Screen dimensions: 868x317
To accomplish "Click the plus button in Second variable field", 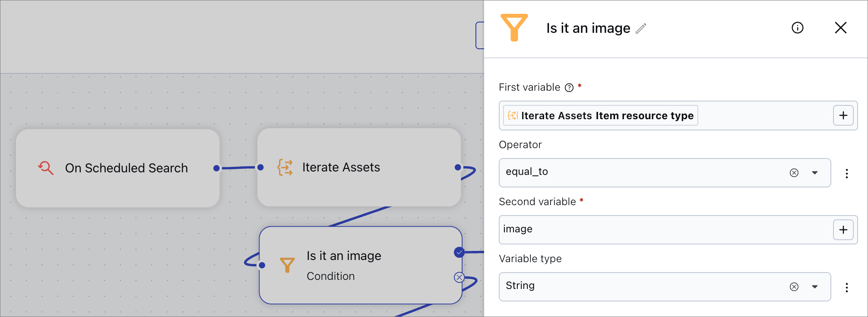I will click(843, 230).
